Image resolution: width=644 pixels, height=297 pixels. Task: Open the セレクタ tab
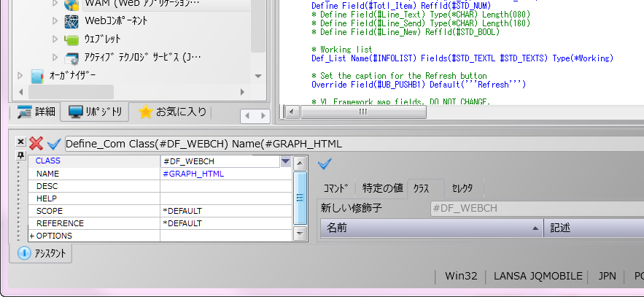[462, 188]
